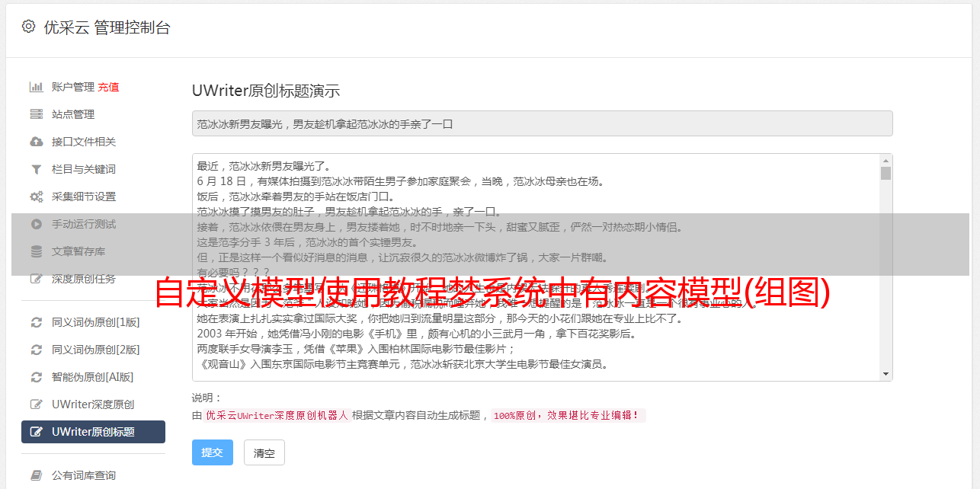Select UWriter深度原创 in sidebar

point(93,404)
